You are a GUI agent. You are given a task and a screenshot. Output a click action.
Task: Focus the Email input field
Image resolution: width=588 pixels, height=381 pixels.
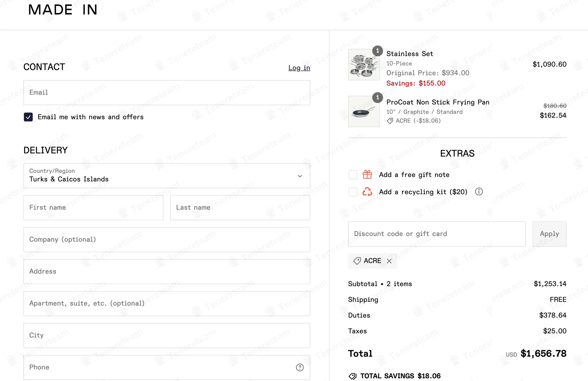click(x=167, y=92)
